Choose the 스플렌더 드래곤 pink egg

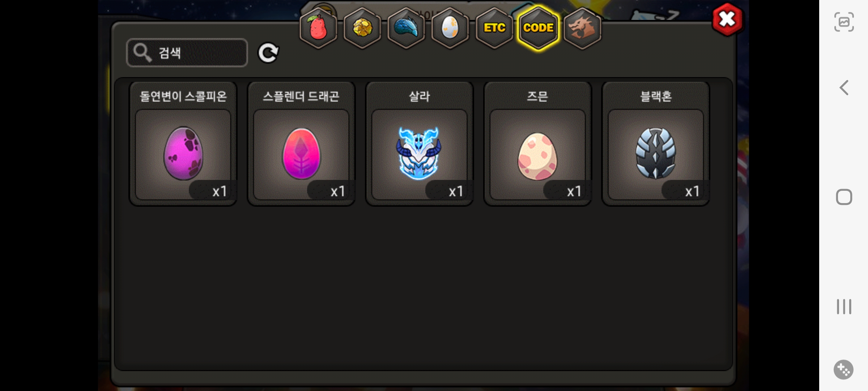coord(301,144)
